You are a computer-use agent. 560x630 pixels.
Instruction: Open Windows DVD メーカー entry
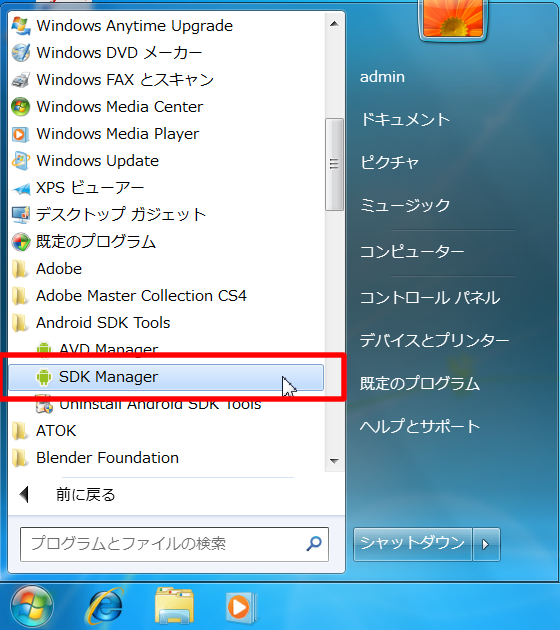166,53
